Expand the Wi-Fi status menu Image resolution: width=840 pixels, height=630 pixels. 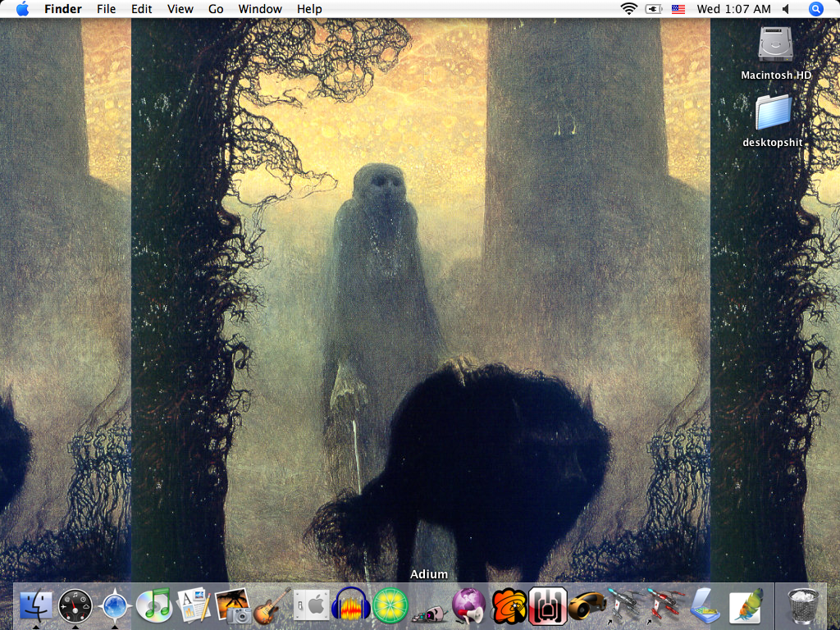click(629, 9)
